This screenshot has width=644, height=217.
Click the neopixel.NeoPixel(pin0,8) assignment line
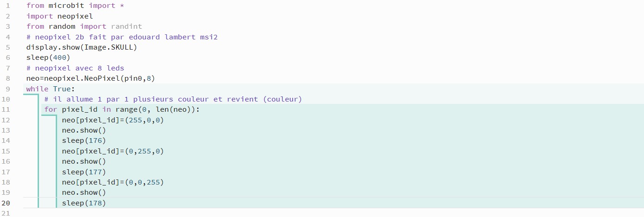pos(91,78)
